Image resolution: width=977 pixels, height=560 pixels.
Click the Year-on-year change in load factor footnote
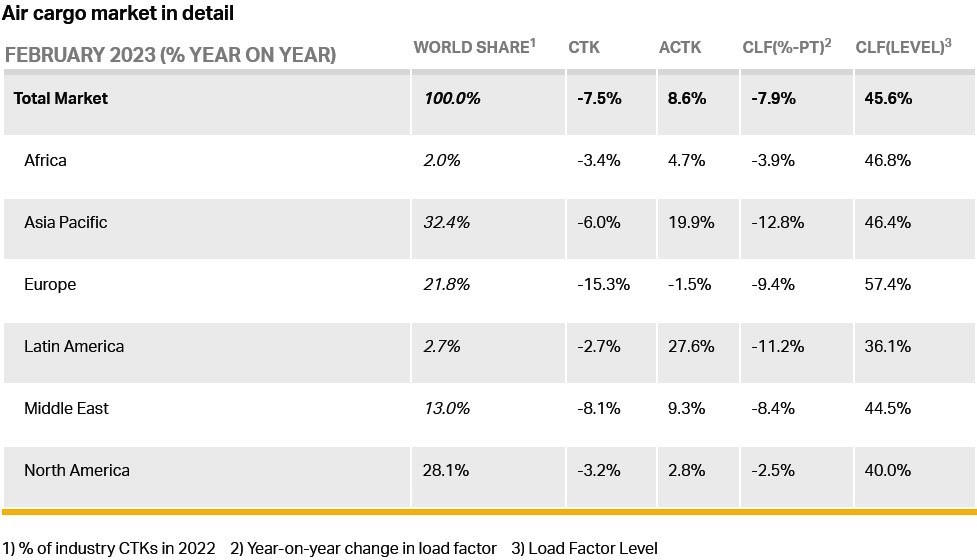pyautogui.click(x=363, y=548)
